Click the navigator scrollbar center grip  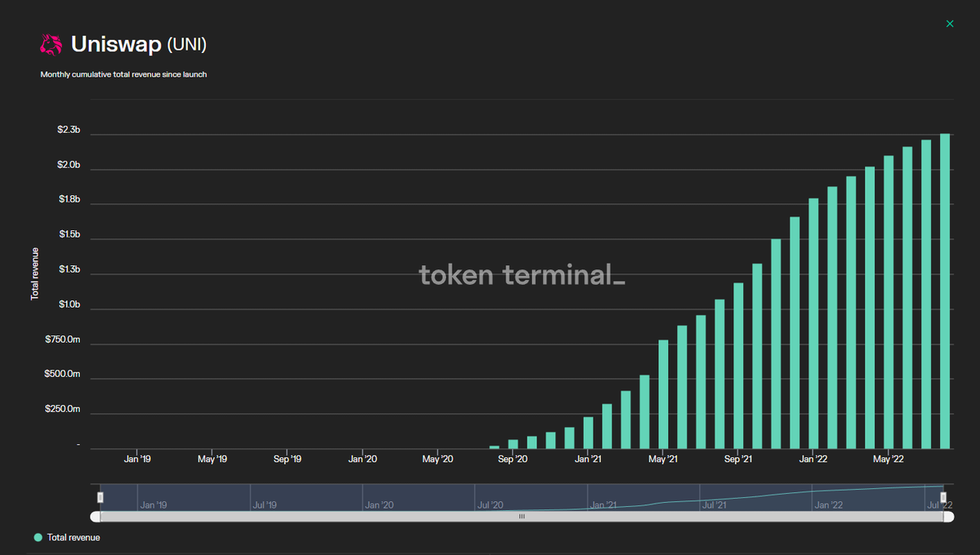[522, 517]
